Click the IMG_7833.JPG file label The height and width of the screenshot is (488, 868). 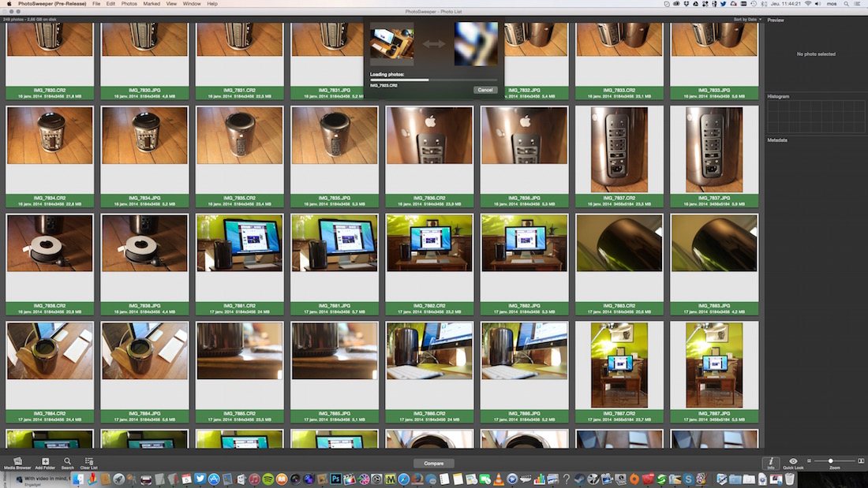(714, 90)
